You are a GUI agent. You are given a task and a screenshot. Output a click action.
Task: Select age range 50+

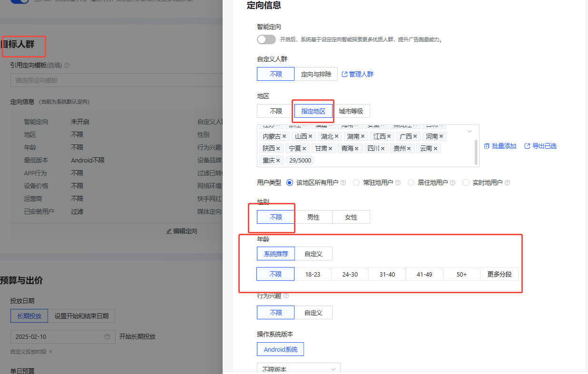(x=461, y=274)
